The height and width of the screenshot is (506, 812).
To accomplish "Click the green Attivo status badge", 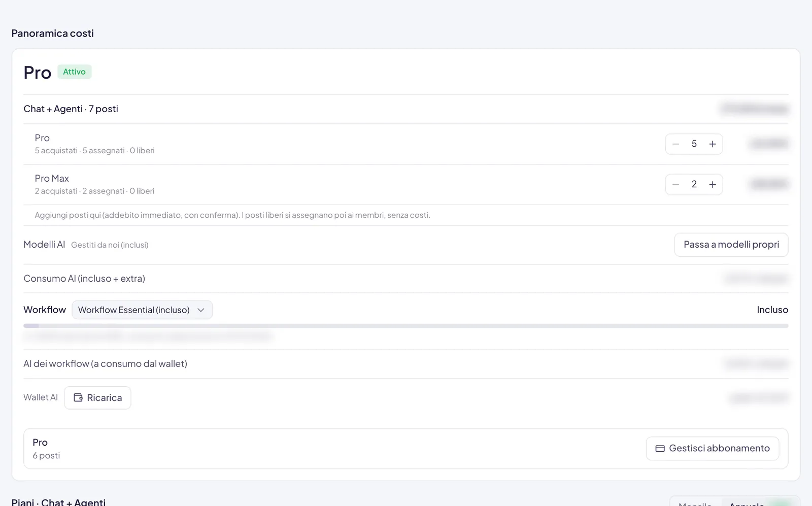I will coord(74,72).
